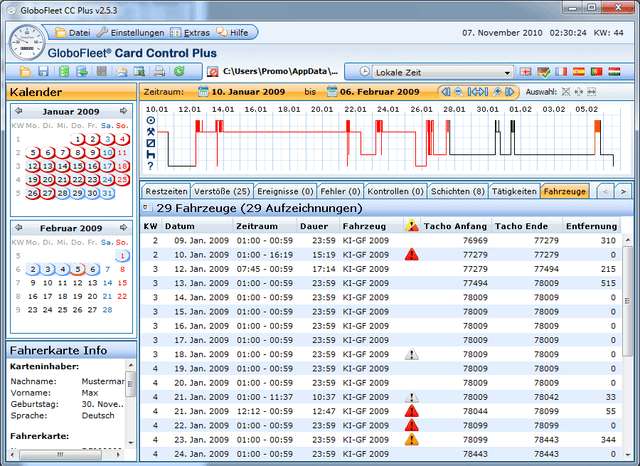Open the Einstellungen menu
The image size is (640, 466).
(x=130, y=33)
